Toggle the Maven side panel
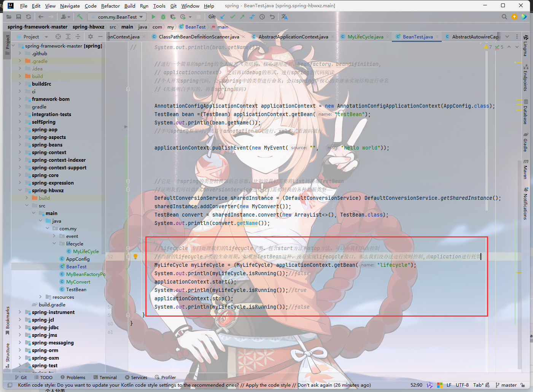 [x=525, y=169]
